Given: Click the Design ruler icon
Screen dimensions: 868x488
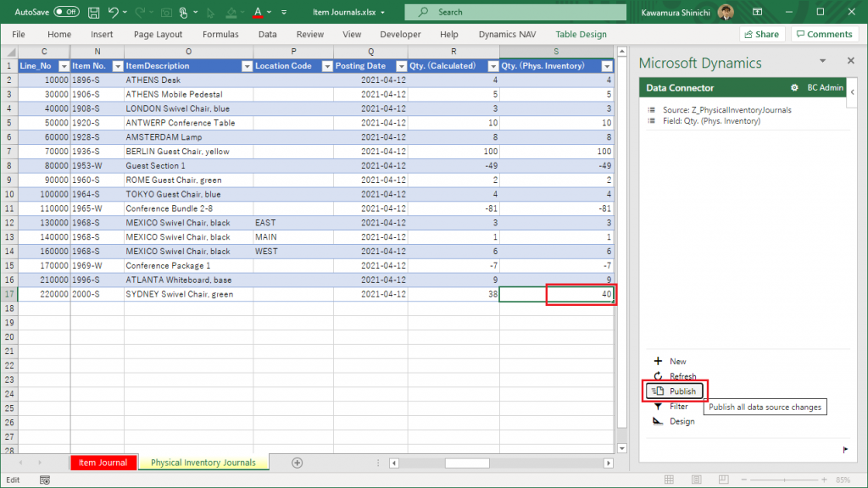Looking at the screenshot, I should pos(658,421).
